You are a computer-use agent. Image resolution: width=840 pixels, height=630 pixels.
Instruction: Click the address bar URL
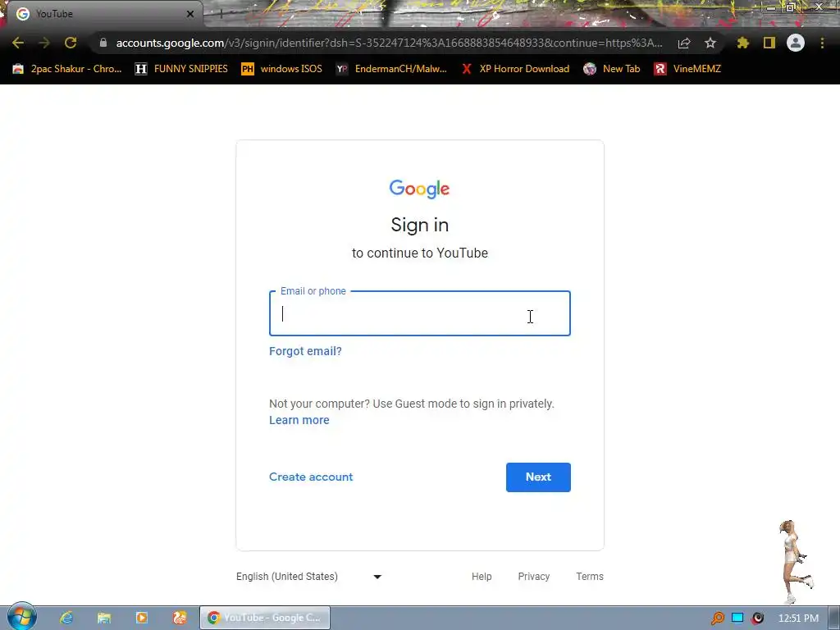point(389,43)
